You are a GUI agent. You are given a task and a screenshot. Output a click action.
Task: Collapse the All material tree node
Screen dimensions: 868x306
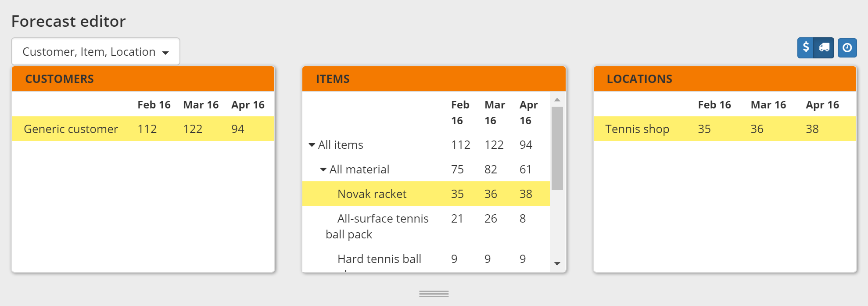(323, 169)
